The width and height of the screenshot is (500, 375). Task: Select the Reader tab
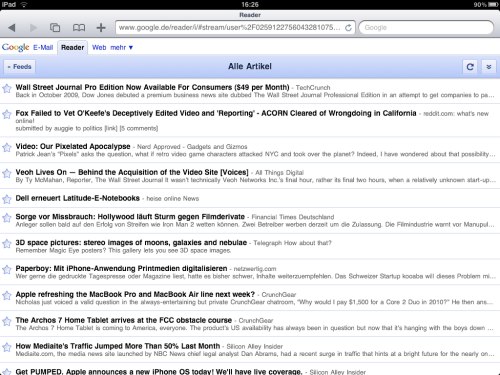(x=72, y=47)
